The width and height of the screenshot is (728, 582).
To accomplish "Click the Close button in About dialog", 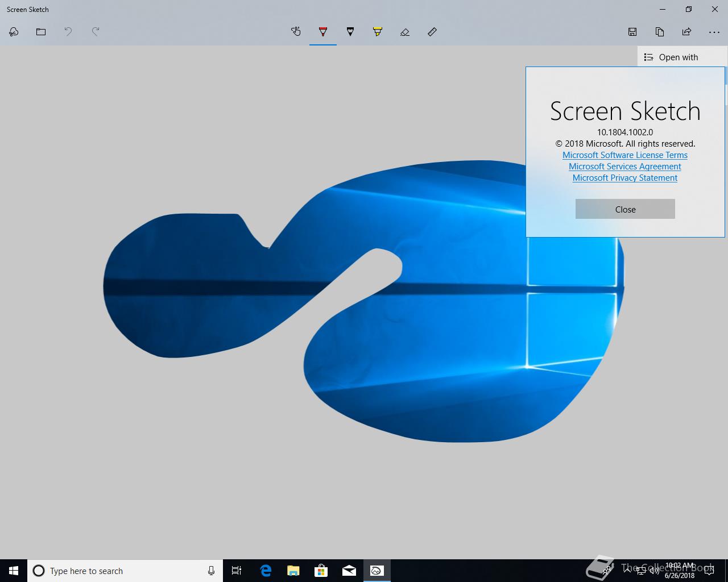I will click(x=625, y=209).
